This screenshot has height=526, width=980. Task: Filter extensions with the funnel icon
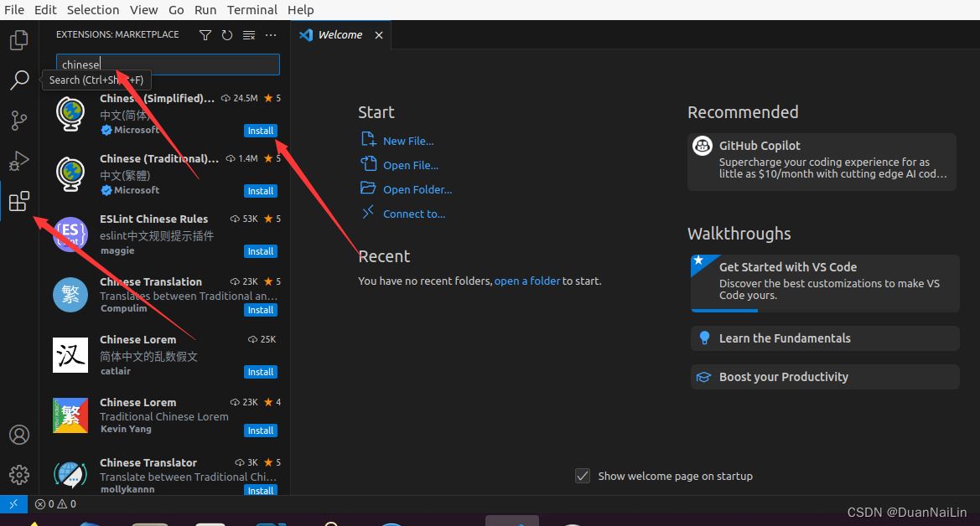point(205,35)
